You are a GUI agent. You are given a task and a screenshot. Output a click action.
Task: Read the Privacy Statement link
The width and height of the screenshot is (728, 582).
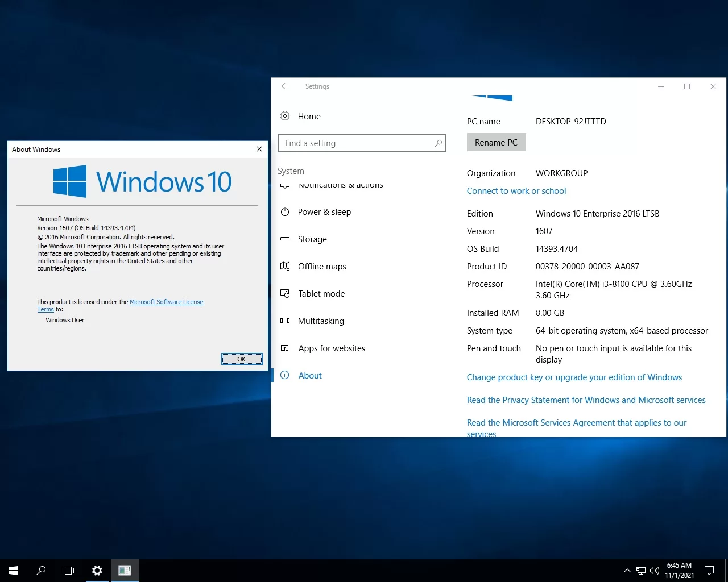586,400
